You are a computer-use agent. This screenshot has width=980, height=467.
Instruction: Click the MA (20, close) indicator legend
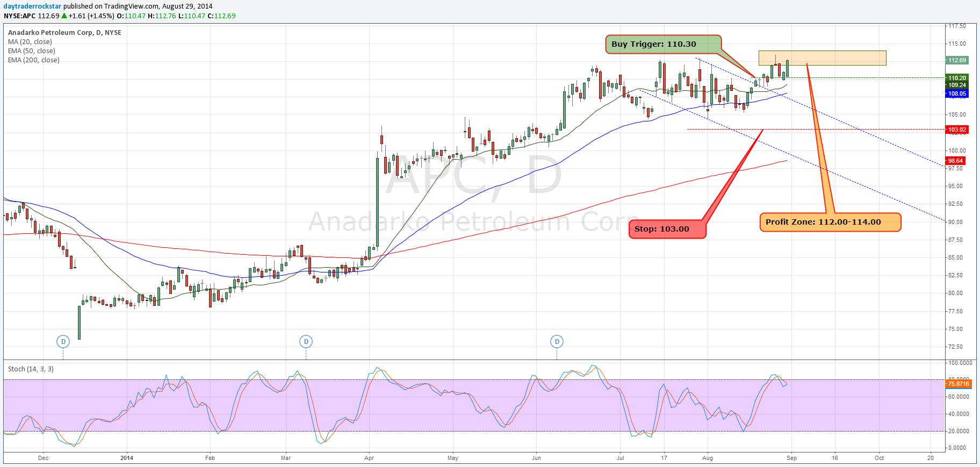point(30,42)
